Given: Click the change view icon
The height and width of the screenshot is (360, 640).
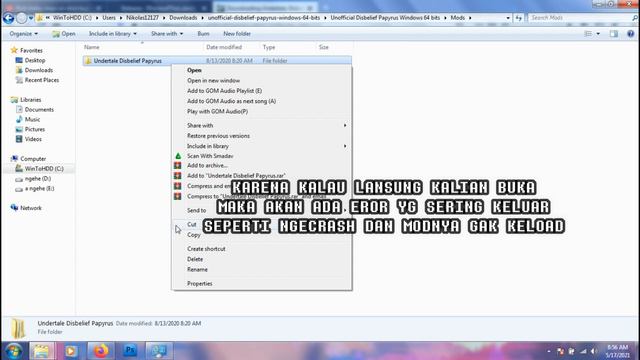Looking at the screenshot, I should coord(588,34).
